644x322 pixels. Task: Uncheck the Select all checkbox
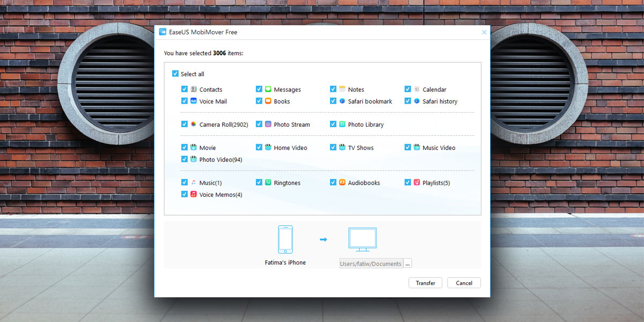click(175, 74)
